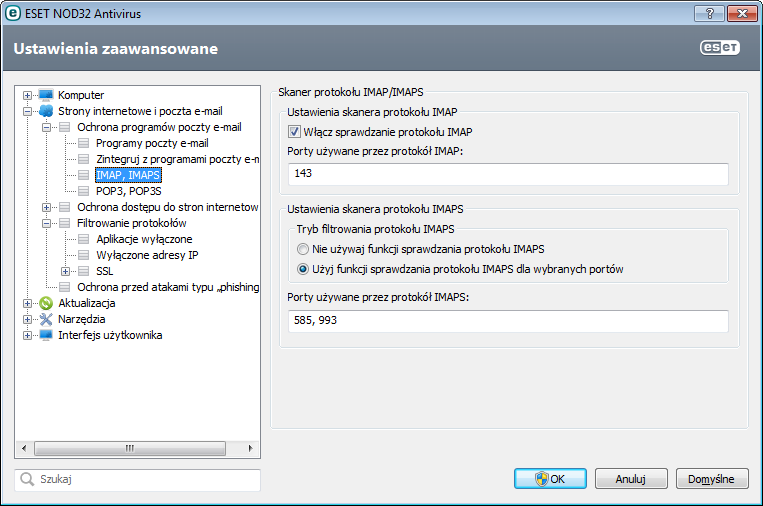Select Nie używaj funkcji sprawdzania protokołu IMAPS

pyautogui.click(x=303, y=249)
